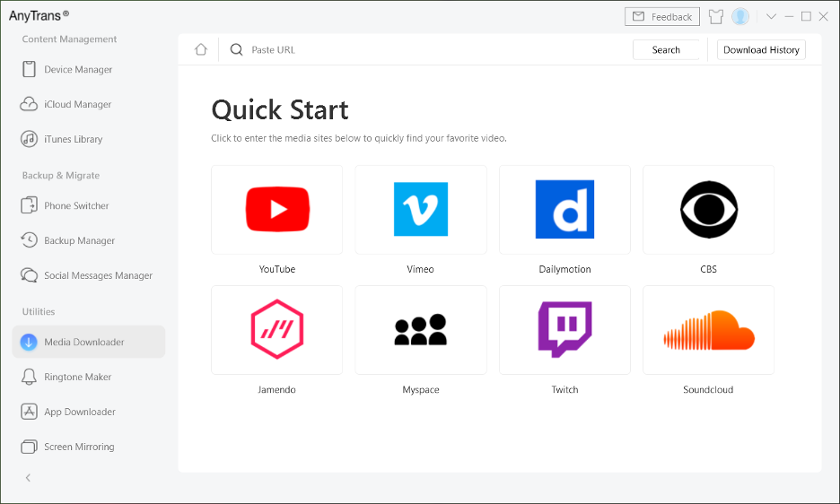The image size is (840, 504).
Task: Open the user account avatar
Action: point(740,17)
